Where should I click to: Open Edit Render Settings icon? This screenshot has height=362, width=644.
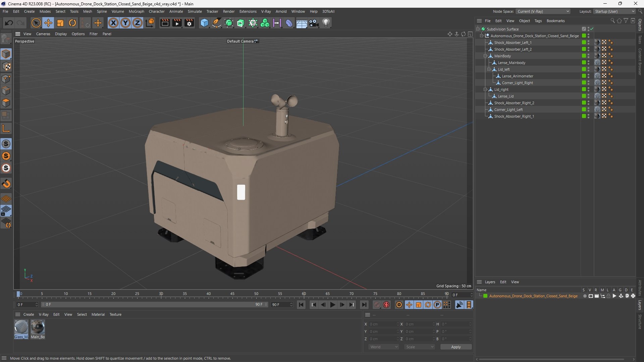click(189, 23)
